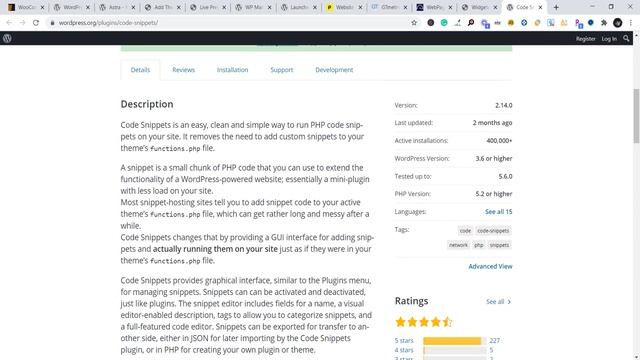Close the active Code Snippets tab
The width and height of the screenshot is (640, 360).
coord(540,7)
